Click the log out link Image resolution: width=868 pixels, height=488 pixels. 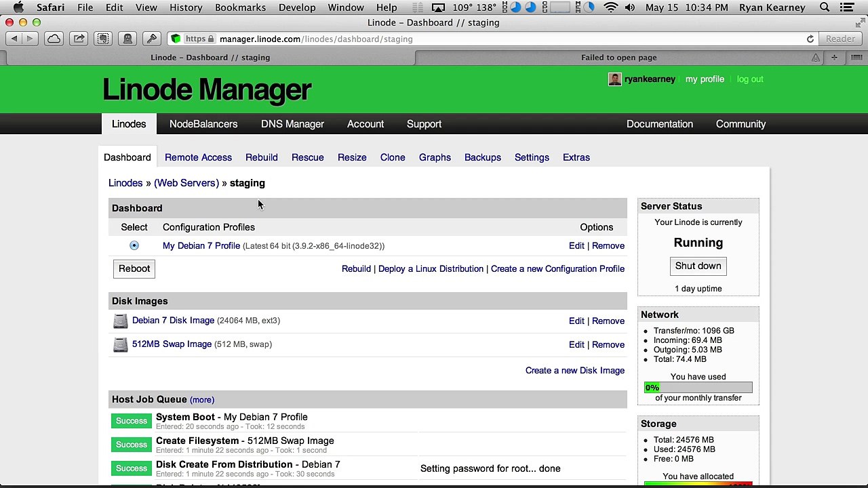point(750,79)
